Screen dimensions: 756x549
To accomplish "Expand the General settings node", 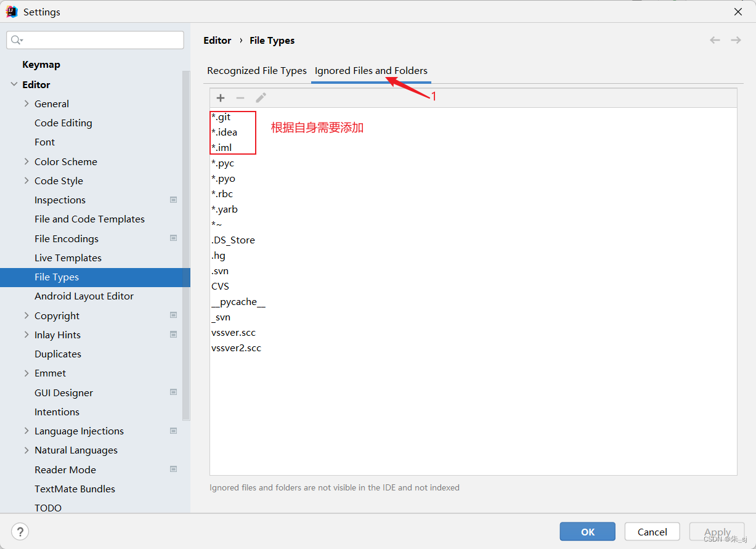I will (25, 104).
